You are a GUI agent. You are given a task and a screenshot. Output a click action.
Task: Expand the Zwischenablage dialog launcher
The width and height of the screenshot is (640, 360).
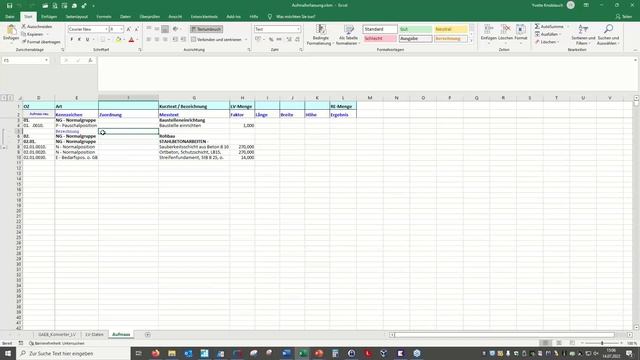coord(62,50)
